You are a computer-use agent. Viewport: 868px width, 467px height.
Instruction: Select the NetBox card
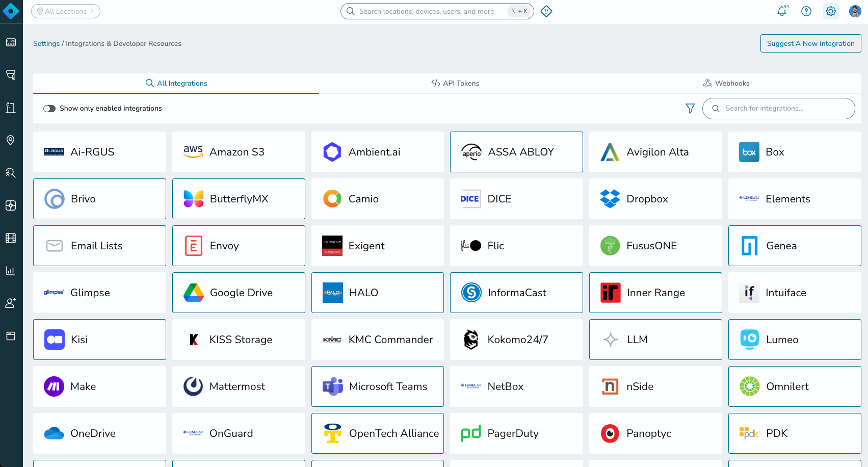click(x=516, y=386)
